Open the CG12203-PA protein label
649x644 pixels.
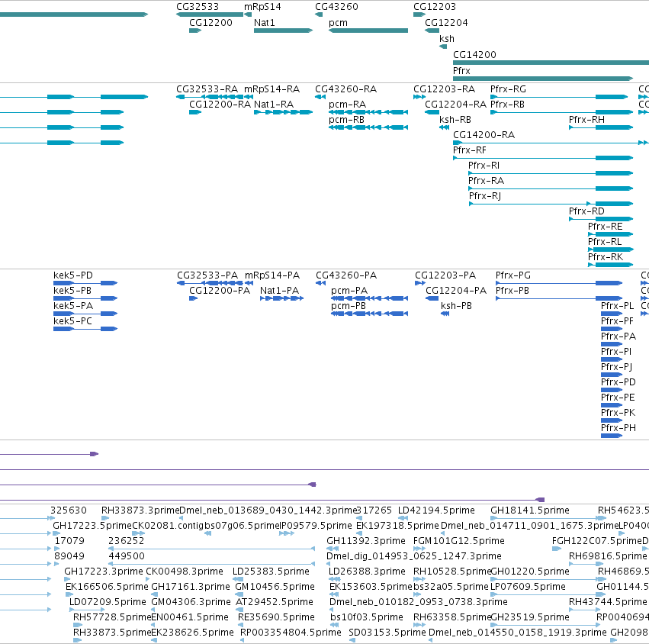[445, 275]
